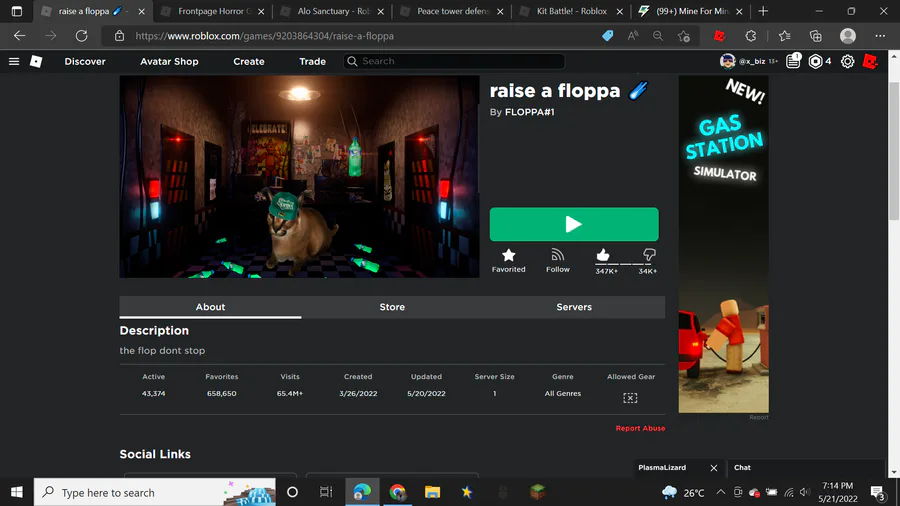Go back in the browser
Image resolution: width=900 pixels, height=506 pixels.
pyautogui.click(x=20, y=36)
